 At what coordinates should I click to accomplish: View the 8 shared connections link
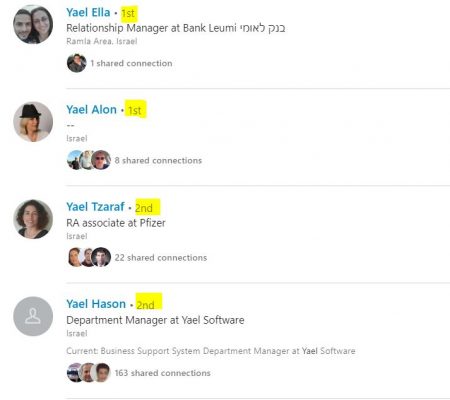click(x=158, y=161)
